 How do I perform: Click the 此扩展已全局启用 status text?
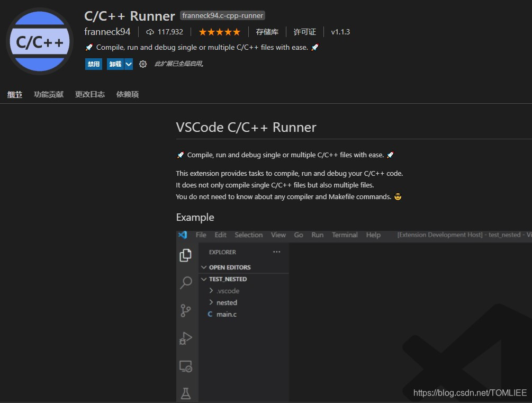coord(179,64)
